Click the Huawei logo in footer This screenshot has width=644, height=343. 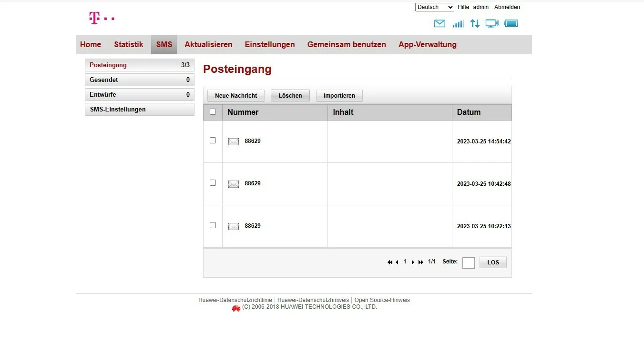tap(236, 308)
